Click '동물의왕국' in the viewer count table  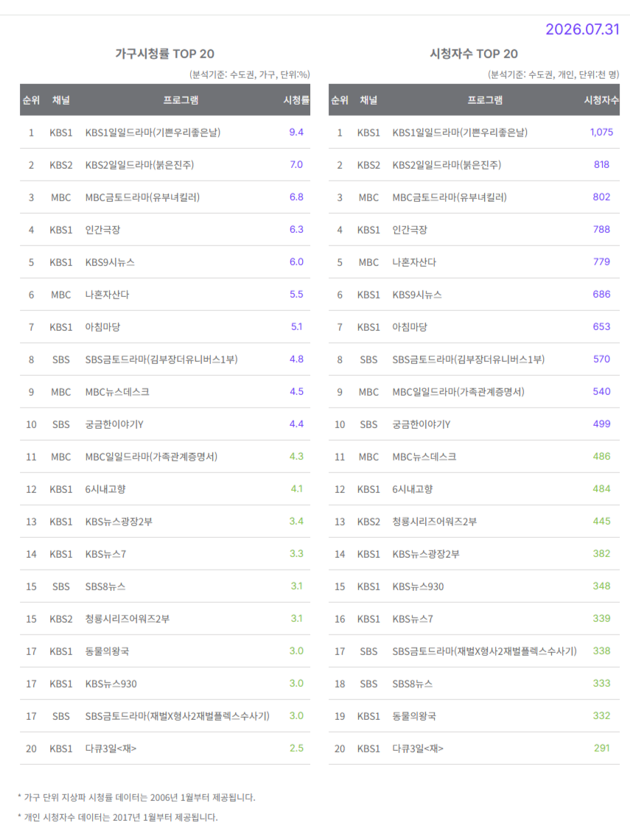click(x=414, y=716)
